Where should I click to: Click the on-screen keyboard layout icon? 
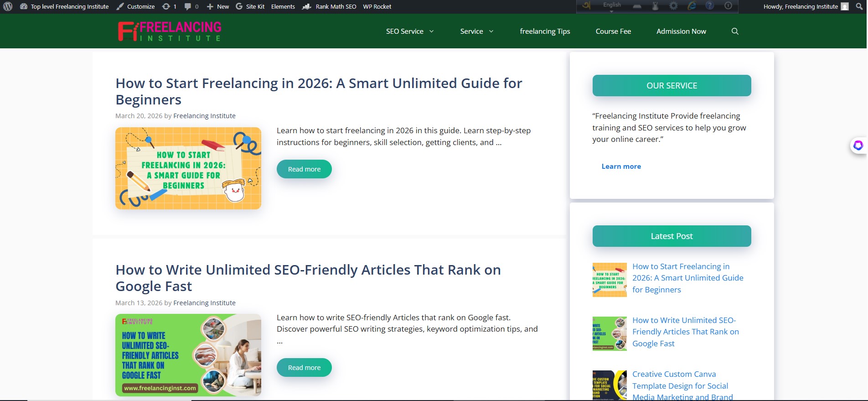pos(637,6)
